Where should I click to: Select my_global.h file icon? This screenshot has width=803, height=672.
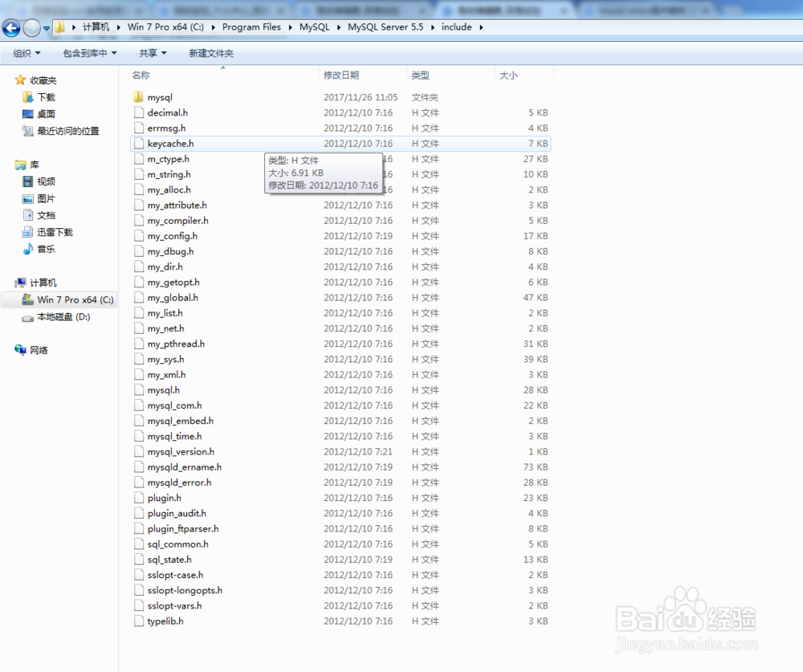(x=138, y=298)
